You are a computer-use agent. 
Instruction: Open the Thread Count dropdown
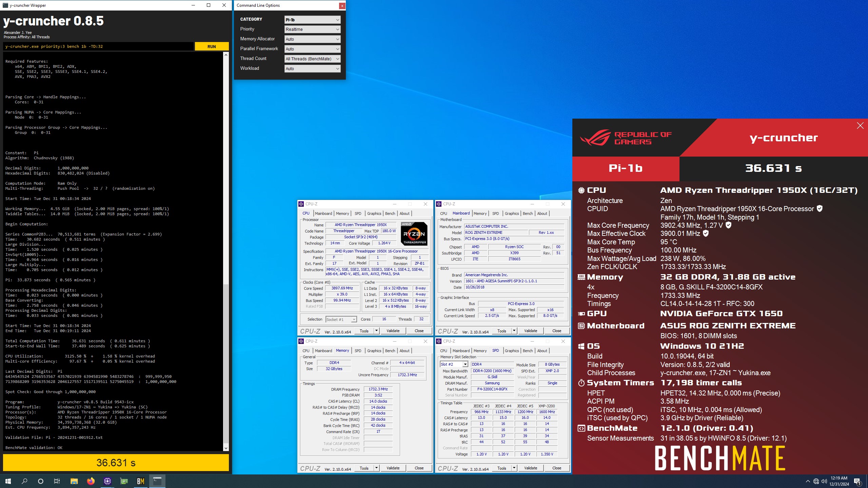312,59
